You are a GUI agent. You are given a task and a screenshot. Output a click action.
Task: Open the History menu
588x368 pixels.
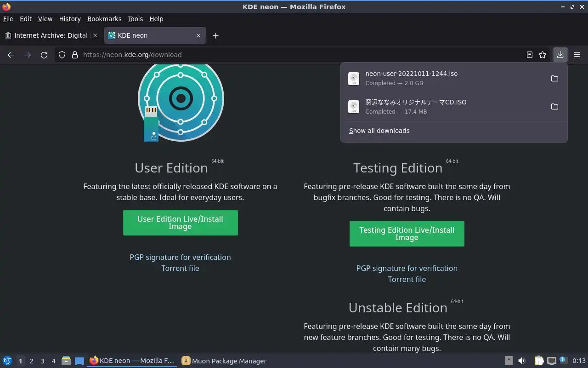coord(70,19)
